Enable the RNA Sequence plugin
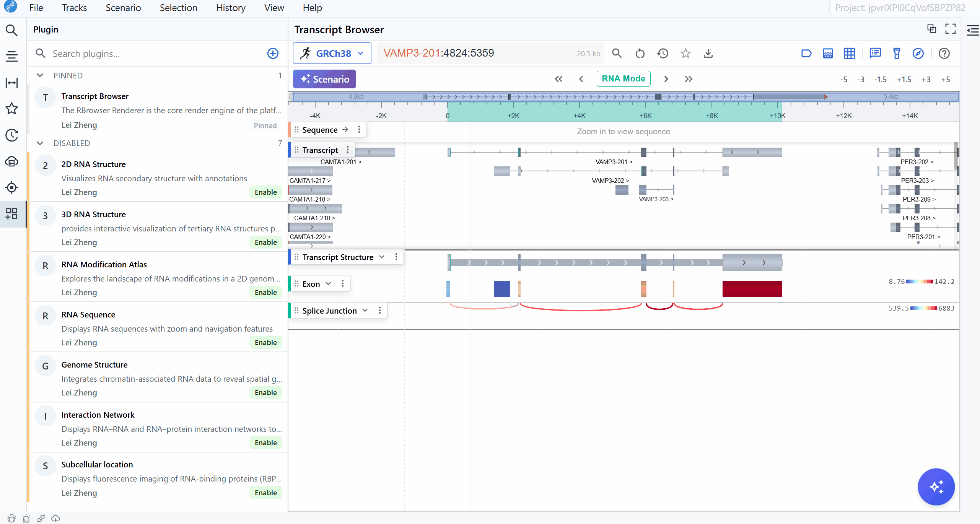Image resolution: width=980 pixels, height=524 pixels. tap(265, 342)
